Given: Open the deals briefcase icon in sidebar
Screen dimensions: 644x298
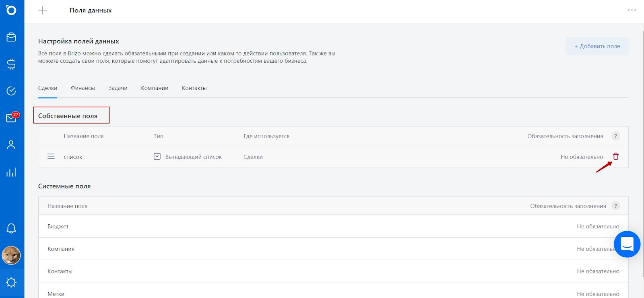Looking at the screenshot, I should 11,37.
